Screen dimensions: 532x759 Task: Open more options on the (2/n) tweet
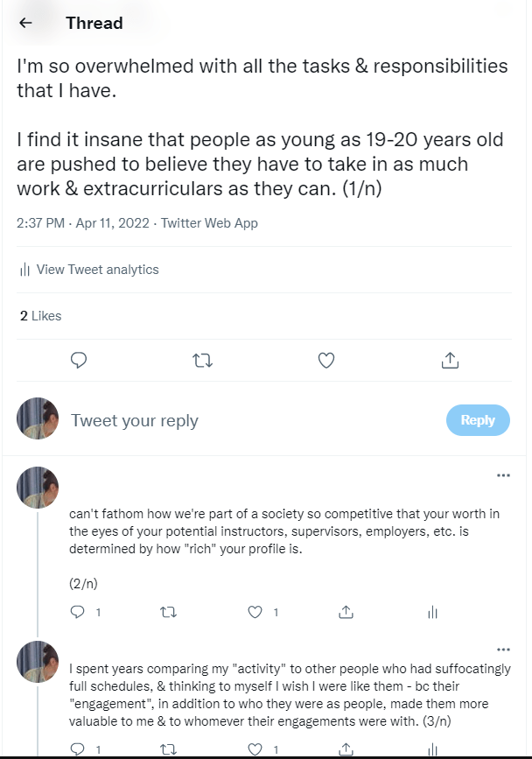pos(503,475)
